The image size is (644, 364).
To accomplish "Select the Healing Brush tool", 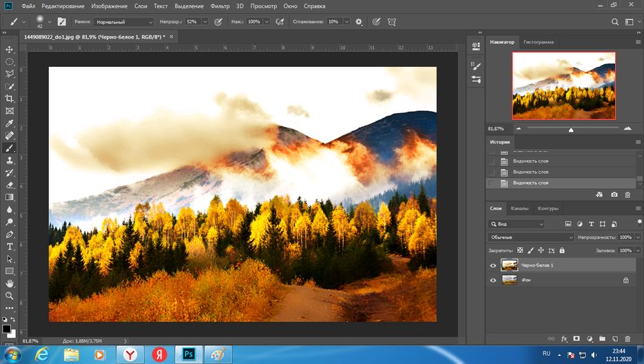I will (x=9, y=136).
